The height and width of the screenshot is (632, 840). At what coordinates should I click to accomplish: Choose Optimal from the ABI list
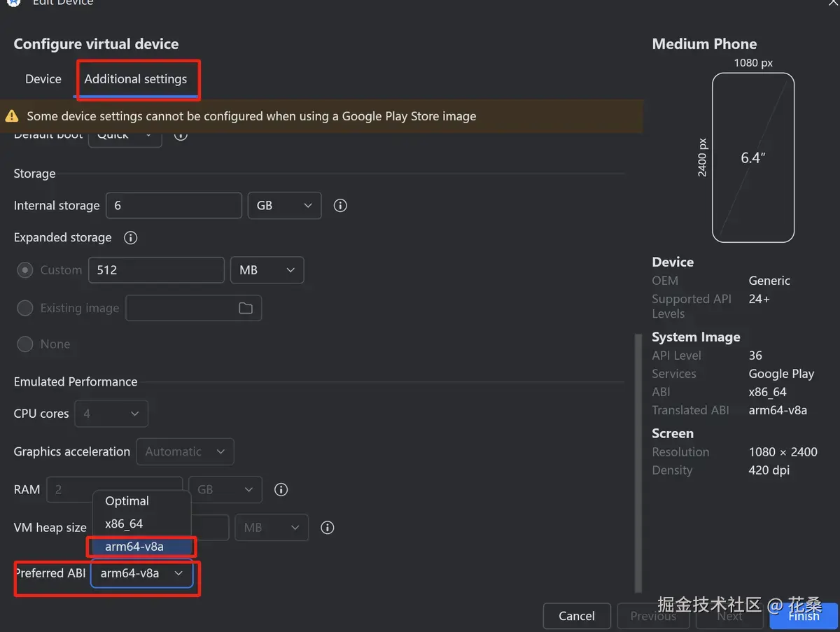(127, 501)
